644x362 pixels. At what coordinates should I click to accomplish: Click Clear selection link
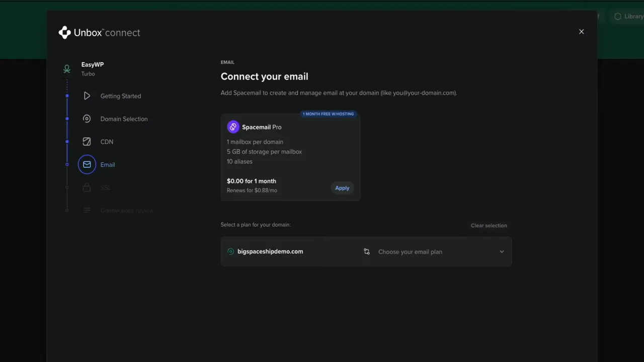click(489, 225)
